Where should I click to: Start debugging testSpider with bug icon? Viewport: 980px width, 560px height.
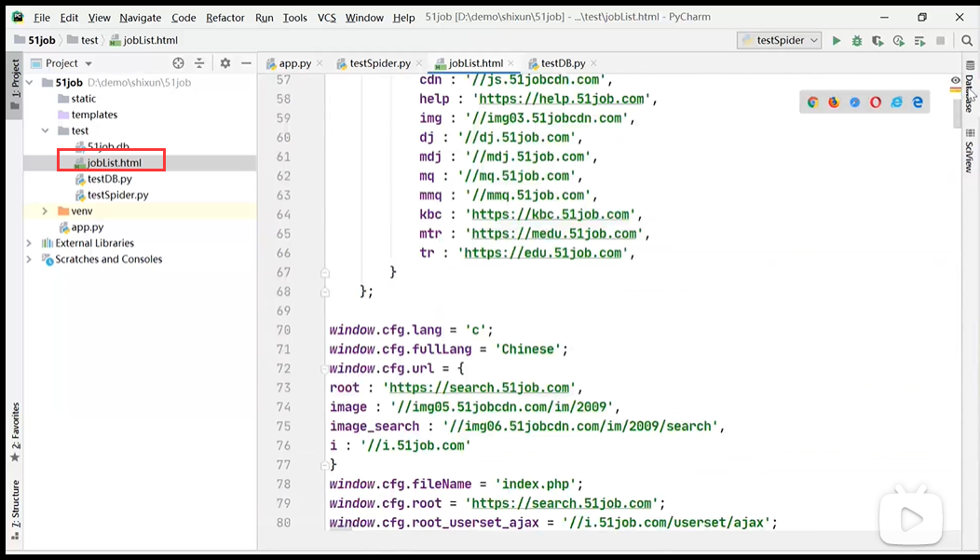tap(857, 41)
